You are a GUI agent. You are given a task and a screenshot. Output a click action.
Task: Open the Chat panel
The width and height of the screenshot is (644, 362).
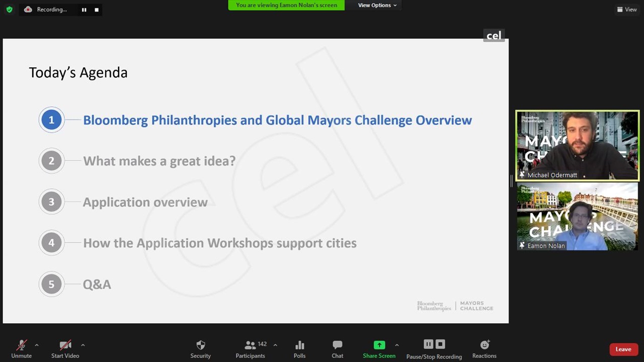pos(337,349)
